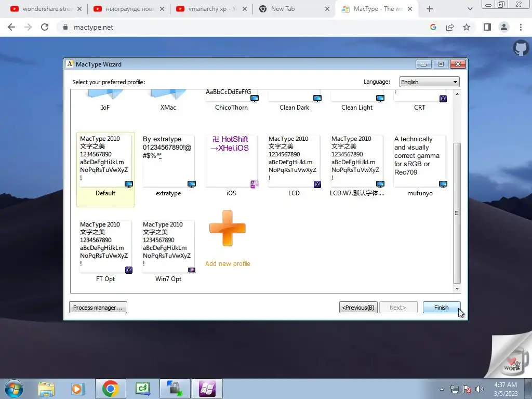Click the Clean Dark profile label
Screen dimensions: 532x399
click(x=294, y=108)
